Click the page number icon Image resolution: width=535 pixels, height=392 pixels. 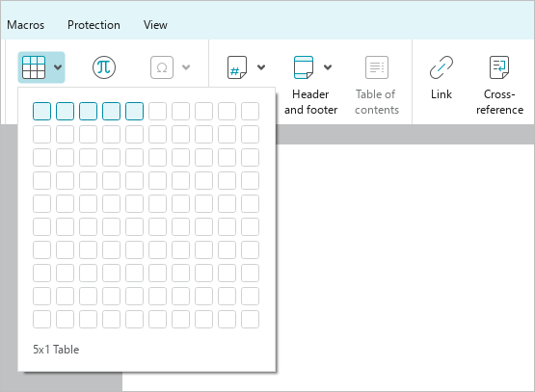pos(237,67)
